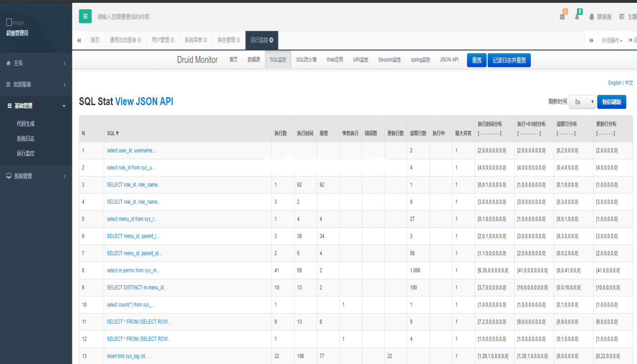The width and height of the screenshot is (637, 364).
Task: Click the 重置 button
Action: 477,60
